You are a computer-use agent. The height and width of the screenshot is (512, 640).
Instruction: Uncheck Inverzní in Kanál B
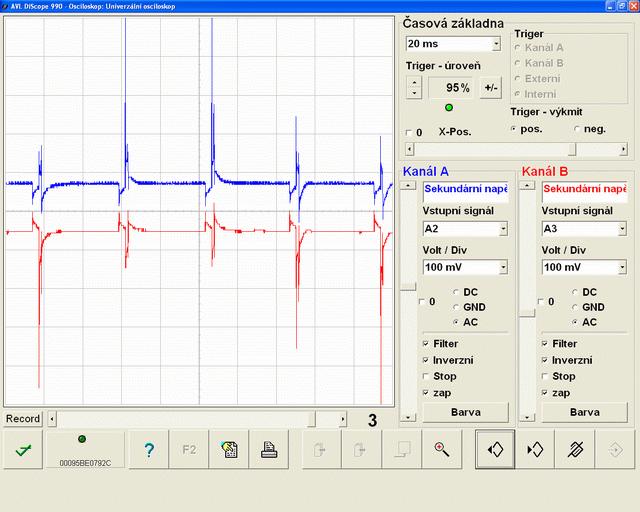[x=546, y=360]
